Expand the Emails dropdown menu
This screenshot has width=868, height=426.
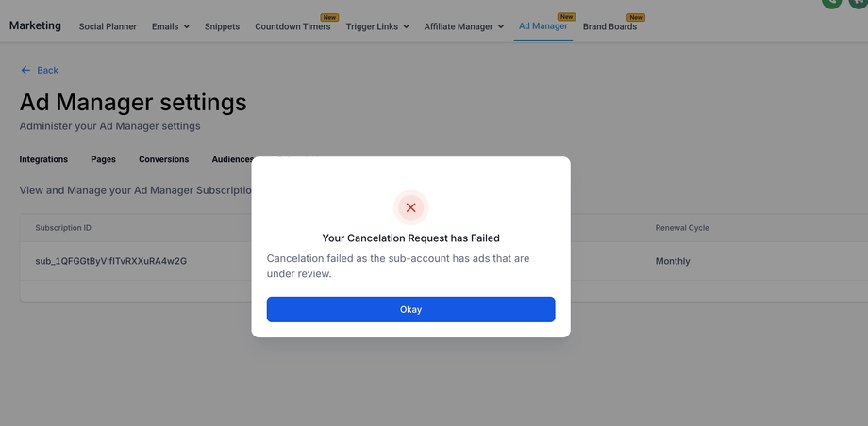[170, 26]
